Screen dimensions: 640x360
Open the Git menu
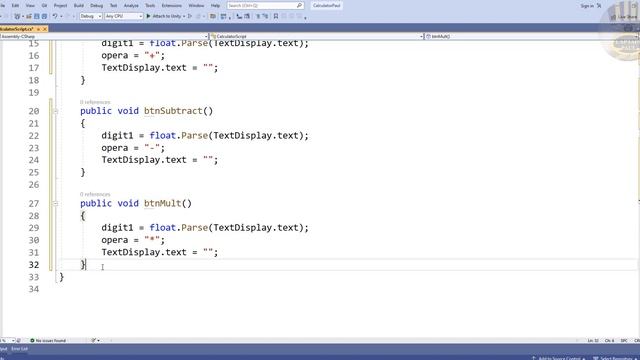[x=44, y=6]
